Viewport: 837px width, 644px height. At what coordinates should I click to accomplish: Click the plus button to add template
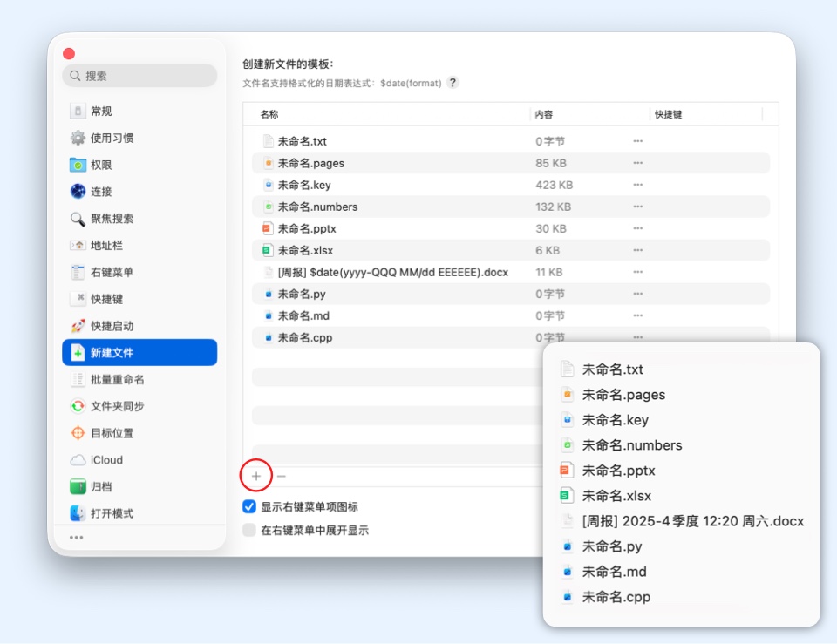(255, 477)
